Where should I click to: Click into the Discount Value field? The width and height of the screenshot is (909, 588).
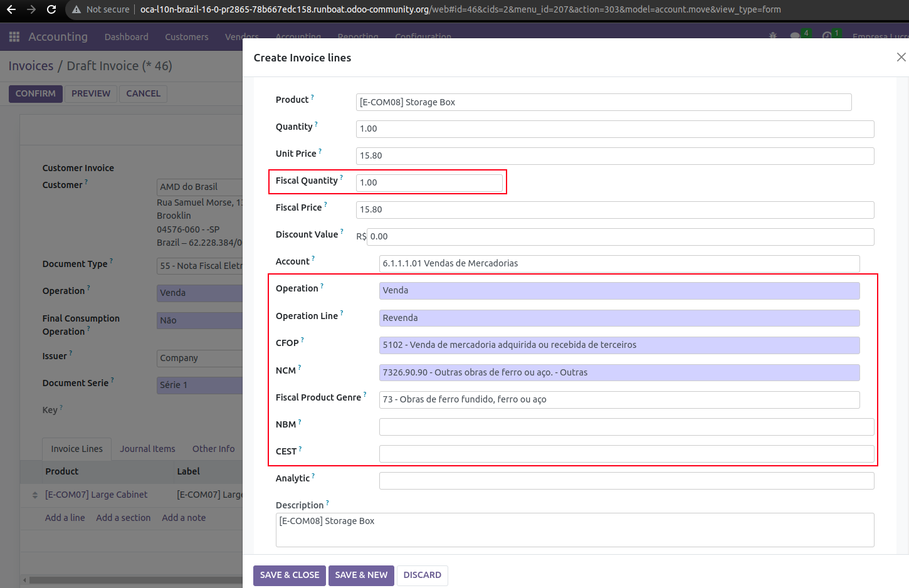point(619,236)
